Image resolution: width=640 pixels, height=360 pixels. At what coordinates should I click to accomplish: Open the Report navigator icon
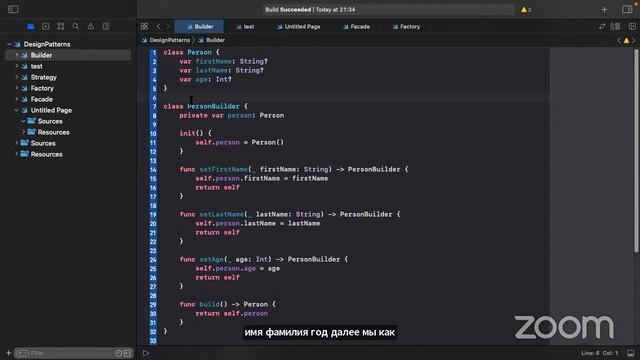[106, 27]
